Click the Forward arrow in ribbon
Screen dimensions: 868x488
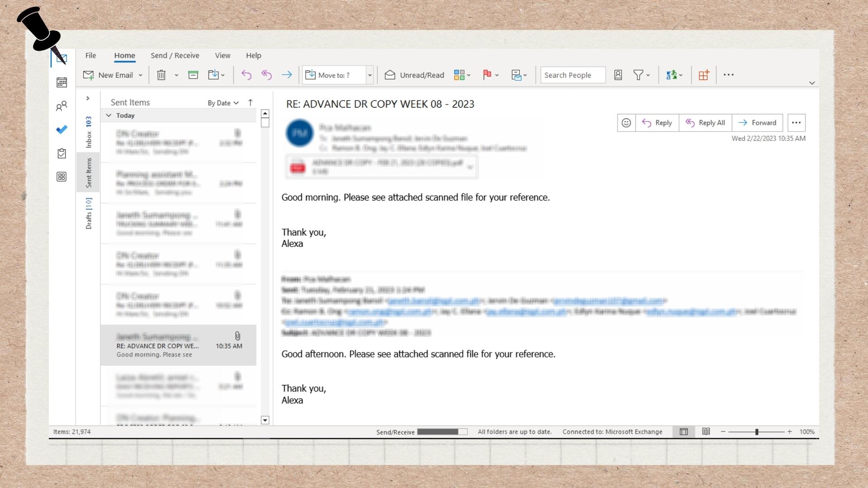287,75
